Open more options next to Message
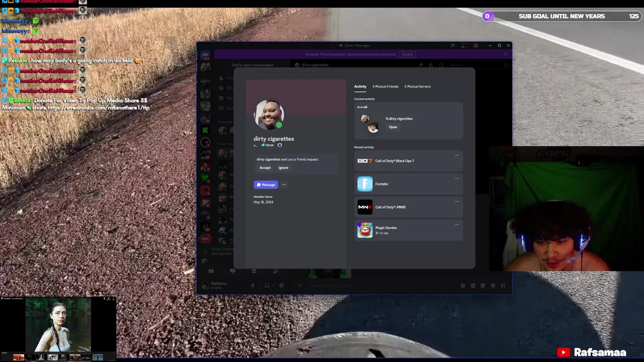This screenshot has height=362, width=644. (284, 185)
